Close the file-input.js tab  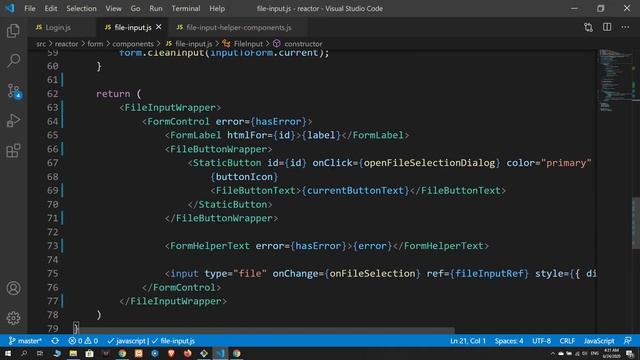pyautogui.click(x=159, y=27)
